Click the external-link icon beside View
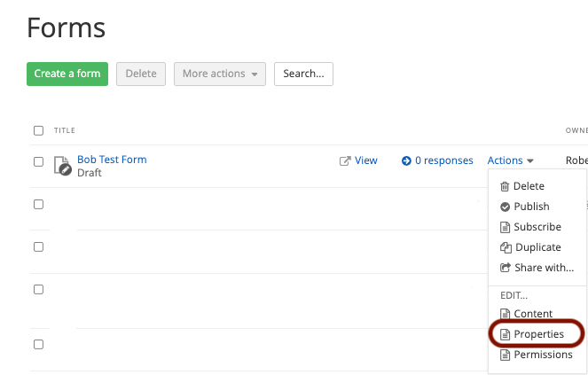The height and width of the screenshot is (375, 588). click(x=345, y=160)
